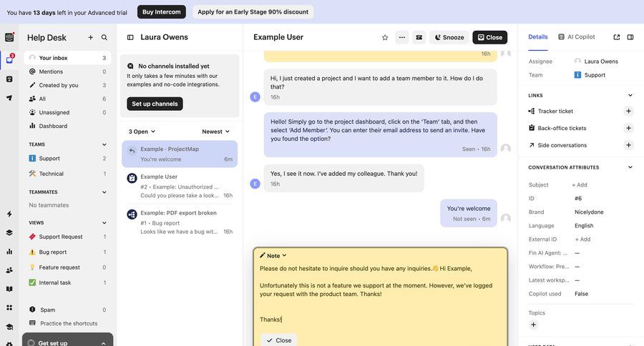Open the bar chart Reports icon
The height and width of the screenshot is (346, 644).
point(9,252)
